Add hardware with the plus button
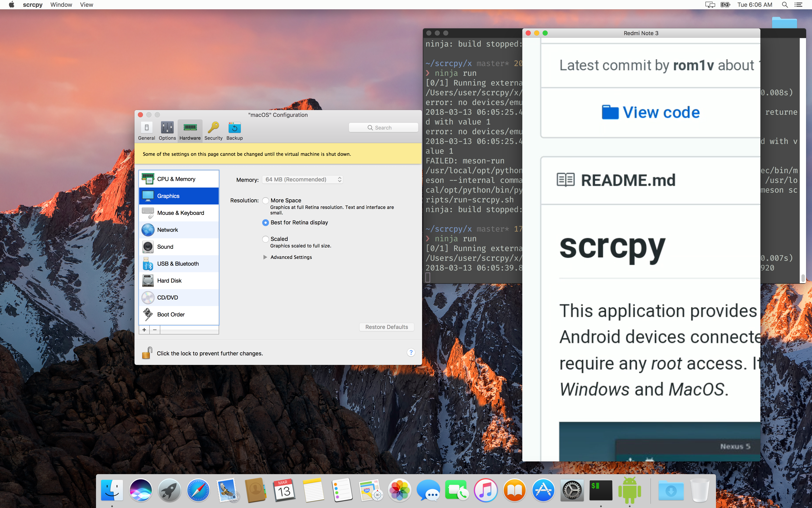 point(144,330)
